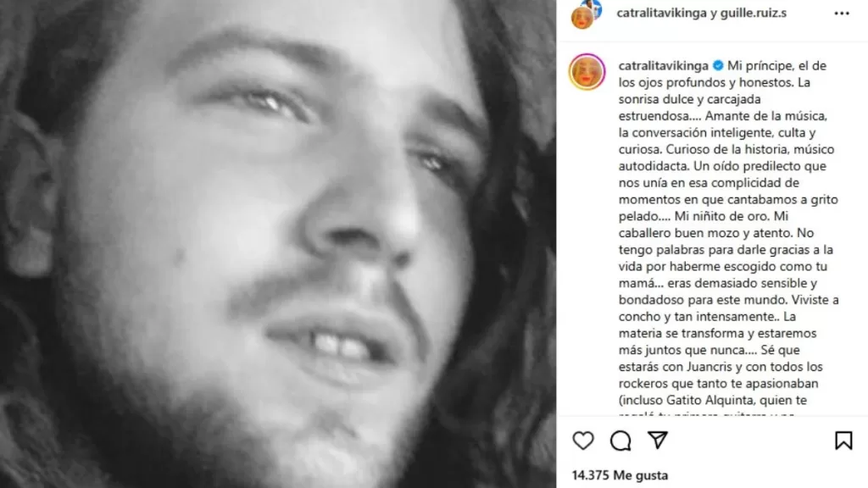868x488 pixels.
Task: Click the letter 'y' between the header usernames
Action: pyautogui.click(x=713, y=14)
